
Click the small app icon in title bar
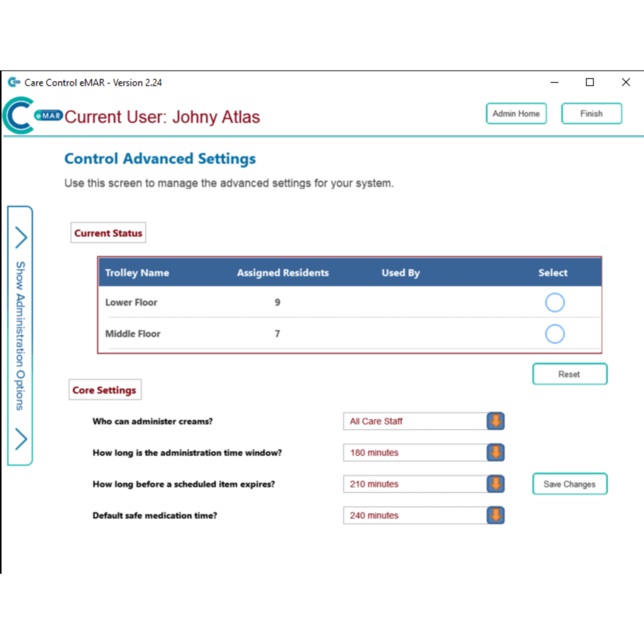[14, 82]
